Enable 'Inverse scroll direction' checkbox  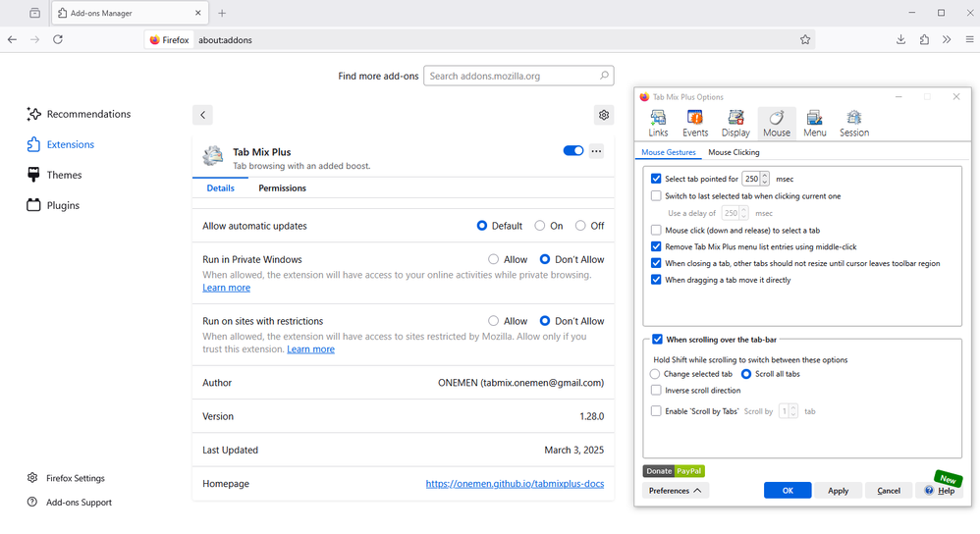pyautogui.click(x=656, y=391)
